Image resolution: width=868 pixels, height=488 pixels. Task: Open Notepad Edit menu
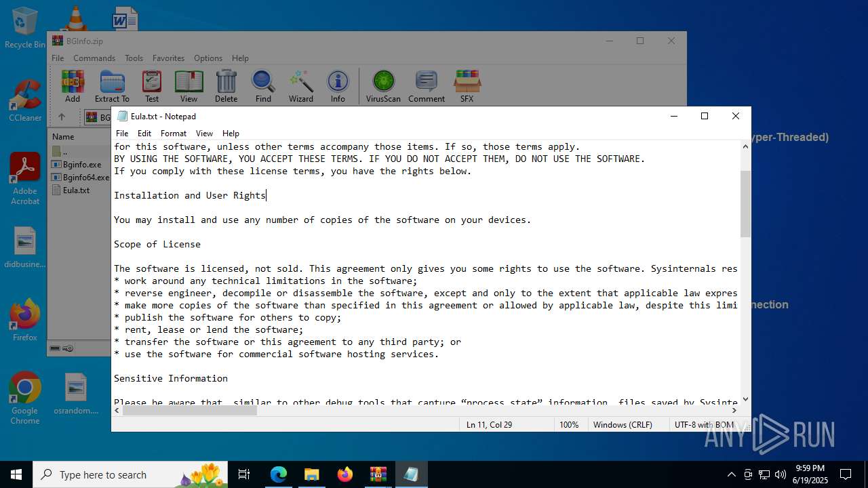pos(144,134)
